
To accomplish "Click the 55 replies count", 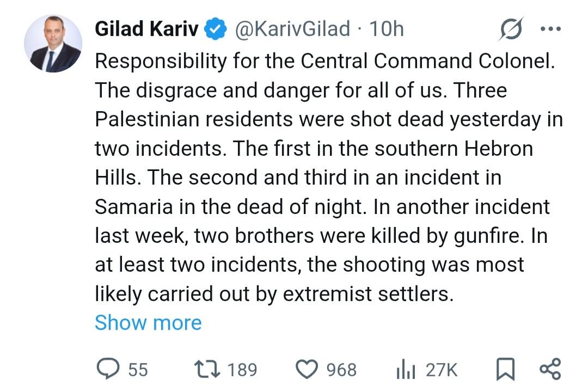I will tap(138, 370).
